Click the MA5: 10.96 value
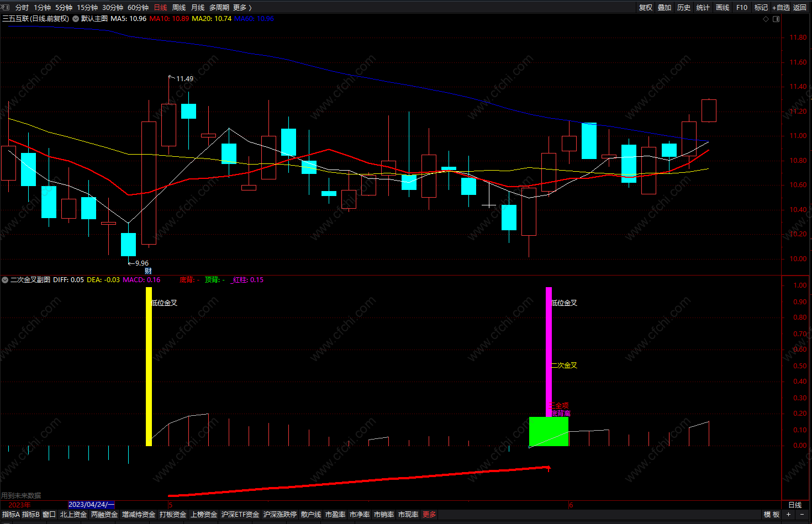Screen dimensions: 812x524 coord(129,19)
